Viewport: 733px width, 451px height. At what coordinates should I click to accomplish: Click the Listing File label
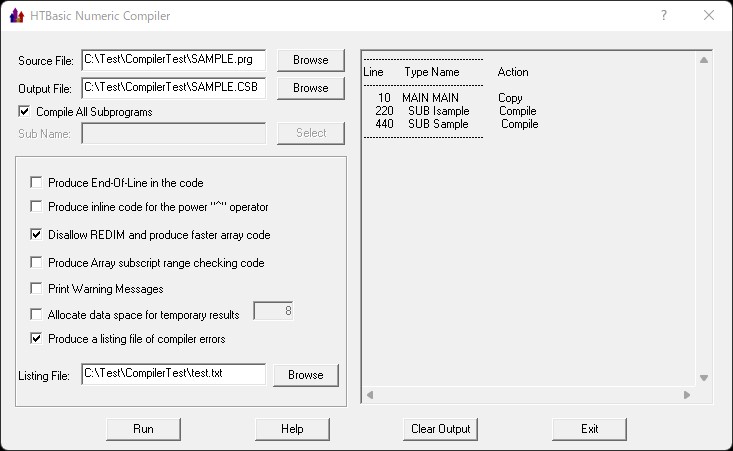[44, 376]
